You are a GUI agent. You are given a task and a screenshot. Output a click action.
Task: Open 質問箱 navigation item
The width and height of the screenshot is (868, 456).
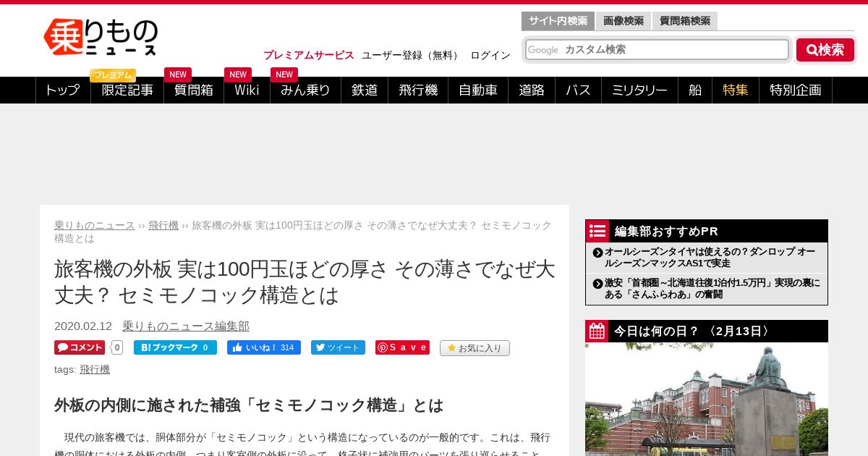point(194,90)
